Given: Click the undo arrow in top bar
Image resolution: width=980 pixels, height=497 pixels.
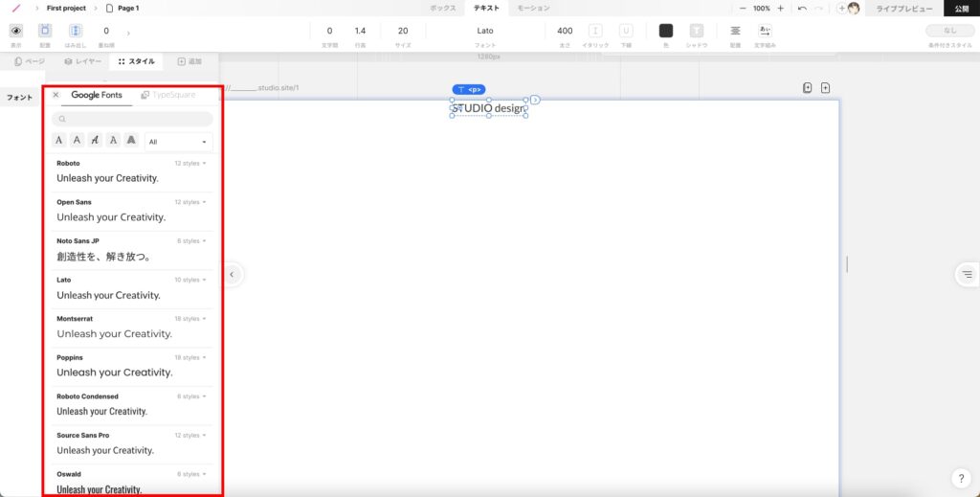Looking at the screenshot, I should click(x=802, y=8).
